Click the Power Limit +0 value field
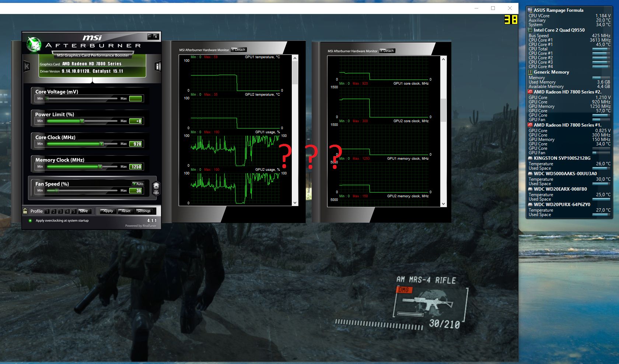Image resolution: width=619 pixels, height=364 pixels. [x=136, y=121]
